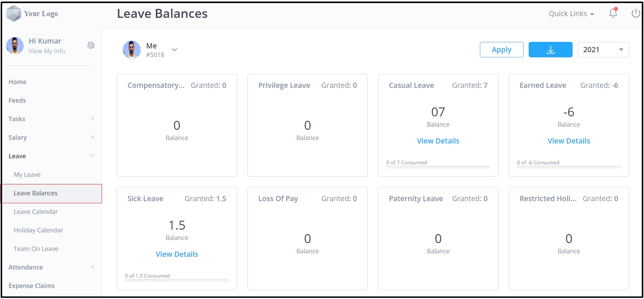Expand the Attendance sidebar menu
644x299 pixels.
pos(51,267)
